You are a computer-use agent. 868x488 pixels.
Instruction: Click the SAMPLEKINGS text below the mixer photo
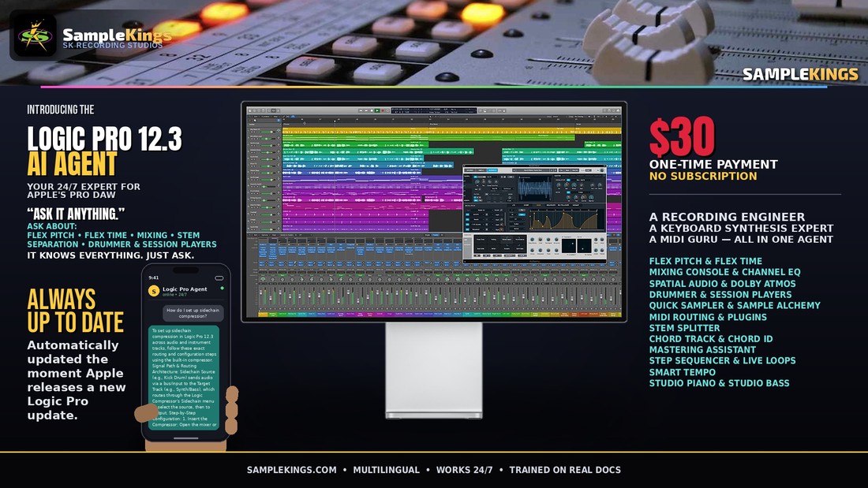(x=800, y=74)
